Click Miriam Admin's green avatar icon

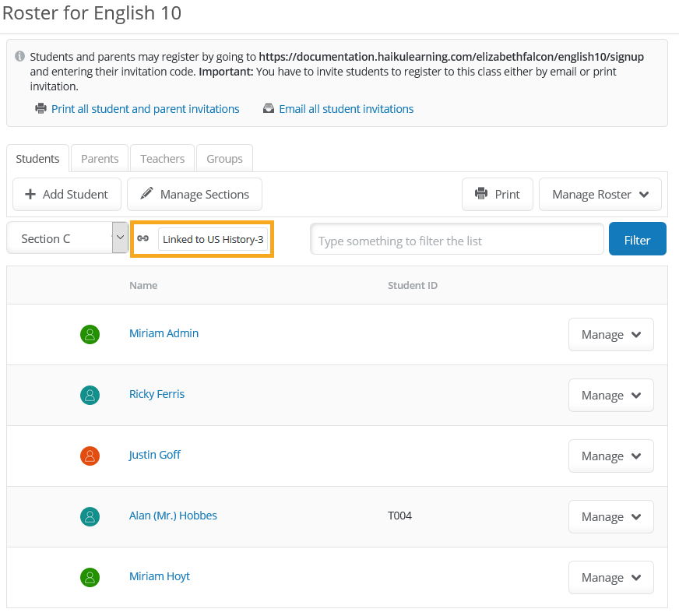(90, 334)
